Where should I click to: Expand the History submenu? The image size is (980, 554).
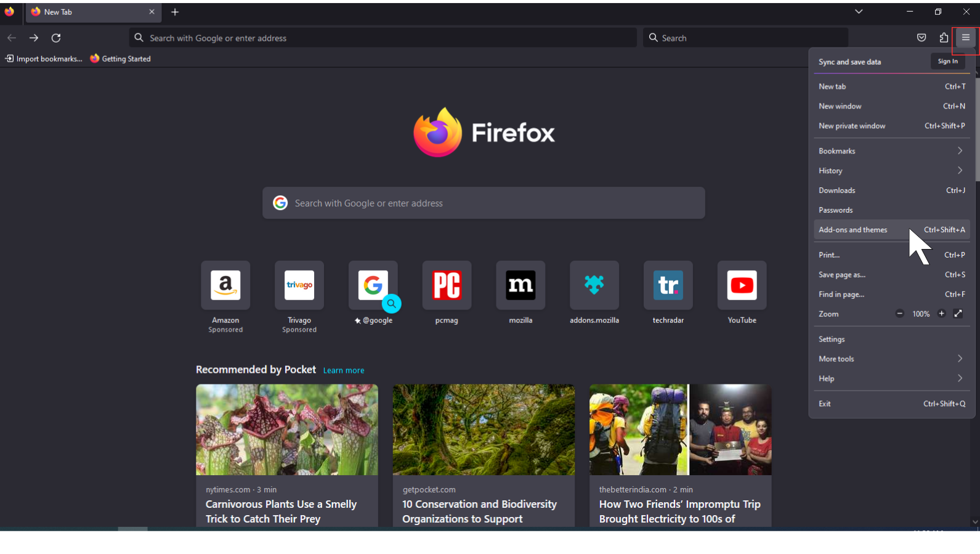click(x=891, y=171)
